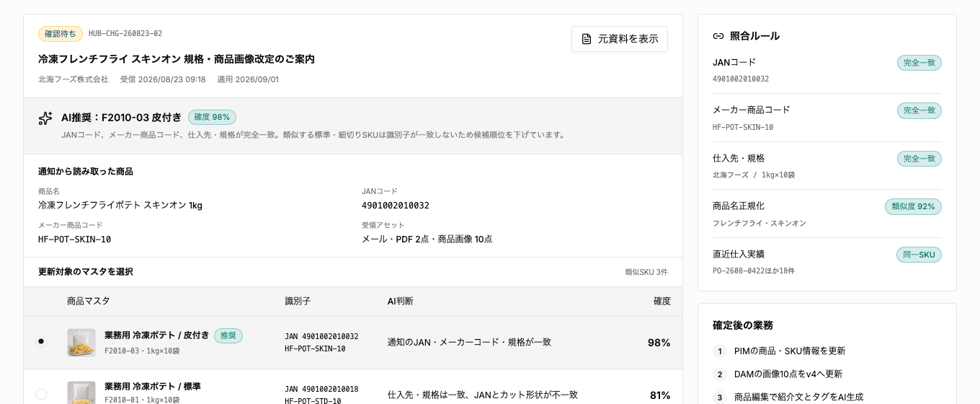The height and width of the screenshot is (404, 980).
Task: Click 同一SKU badge for 直近仕入実績
Action: [919, 255]
